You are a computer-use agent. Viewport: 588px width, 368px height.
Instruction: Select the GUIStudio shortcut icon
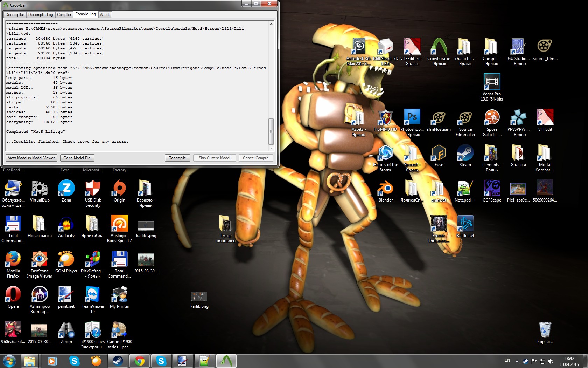tap(519, 52)
